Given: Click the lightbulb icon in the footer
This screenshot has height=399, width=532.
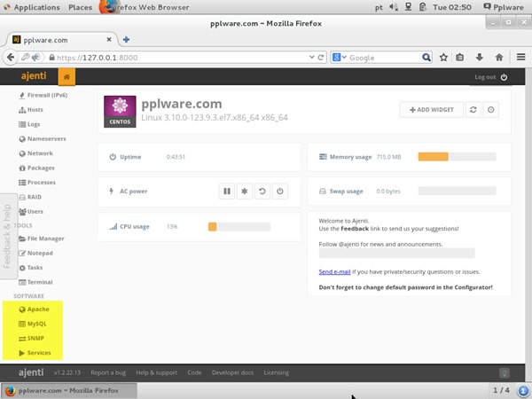Looking at the screenshot, I should point(505,373).
